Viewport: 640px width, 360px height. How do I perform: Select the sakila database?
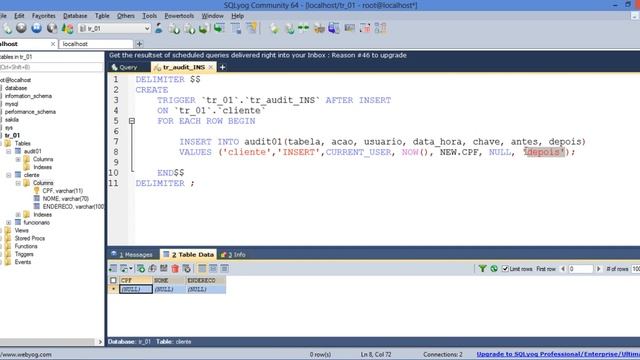click(x=11, y=120)
